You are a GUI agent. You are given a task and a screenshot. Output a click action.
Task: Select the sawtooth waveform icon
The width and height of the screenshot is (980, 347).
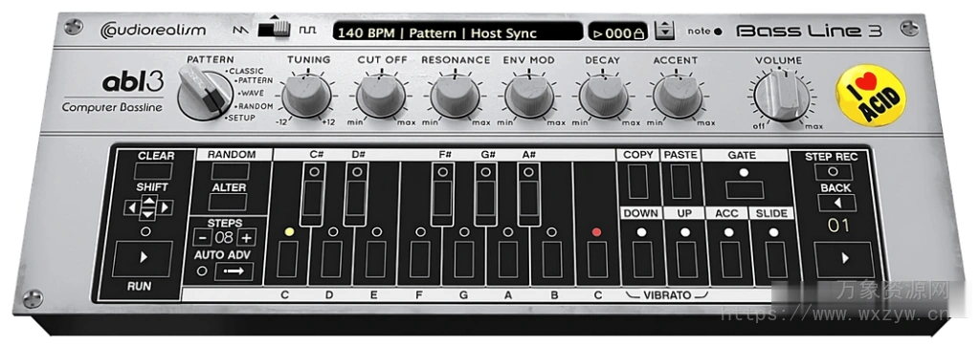click(x=241, y=30)
